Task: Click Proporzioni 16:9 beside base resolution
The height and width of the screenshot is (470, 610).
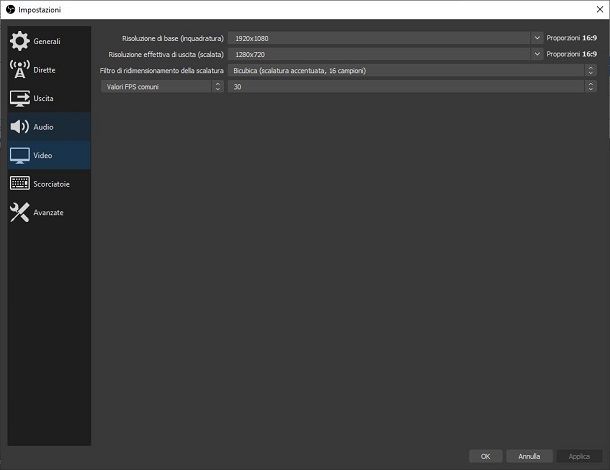Action: tap(571, 38)
